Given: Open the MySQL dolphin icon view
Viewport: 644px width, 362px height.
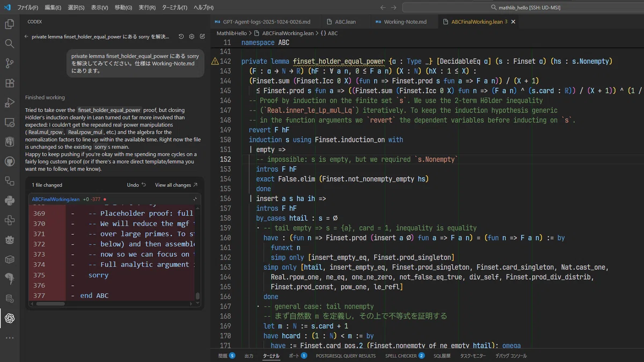Looking at the screenshot, I should point(10,279).
